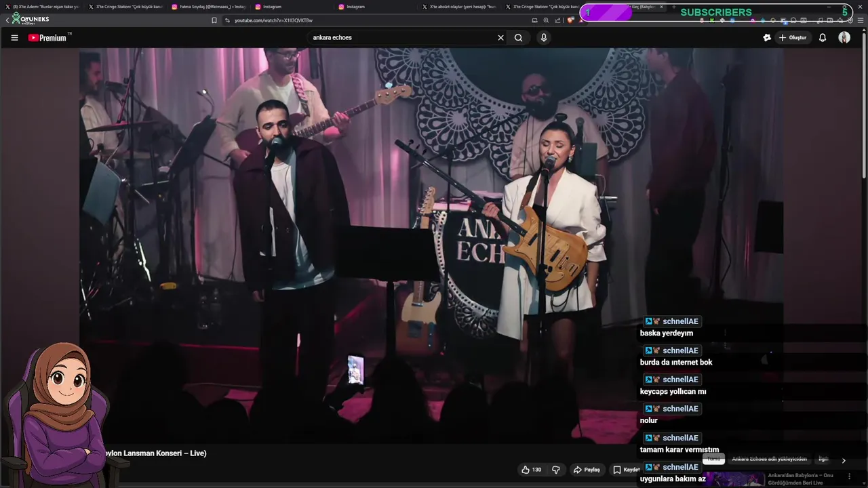Go to YouTube Premium home logo
The image size is (868, 488).
click(47, 38)
